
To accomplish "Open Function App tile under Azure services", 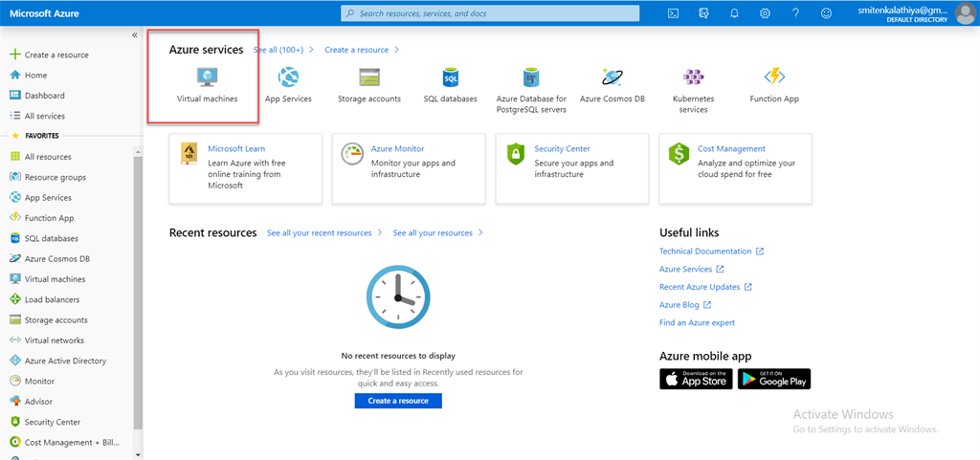I will pyautogui.click(x=774, y=85).
